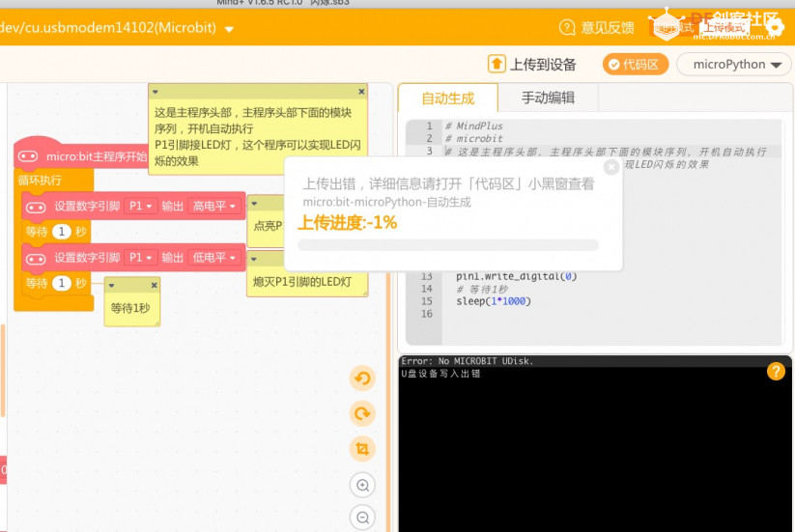Select the 循环执行 loop block
The width and height of the screenshot is (795, 532).
coord(40,180)
